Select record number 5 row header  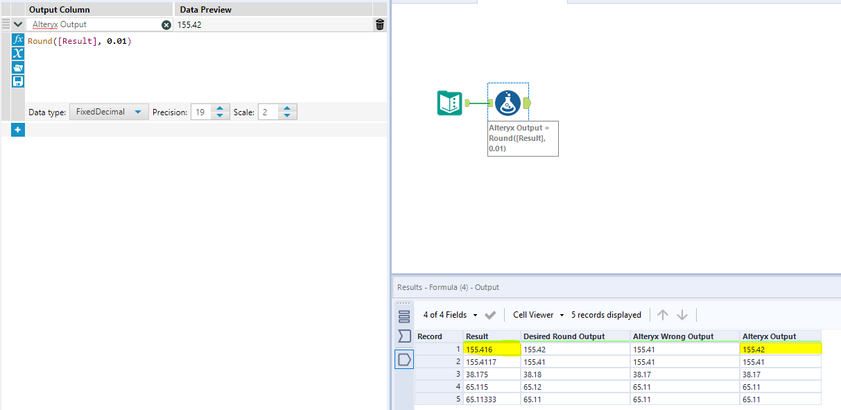point(439,399)
